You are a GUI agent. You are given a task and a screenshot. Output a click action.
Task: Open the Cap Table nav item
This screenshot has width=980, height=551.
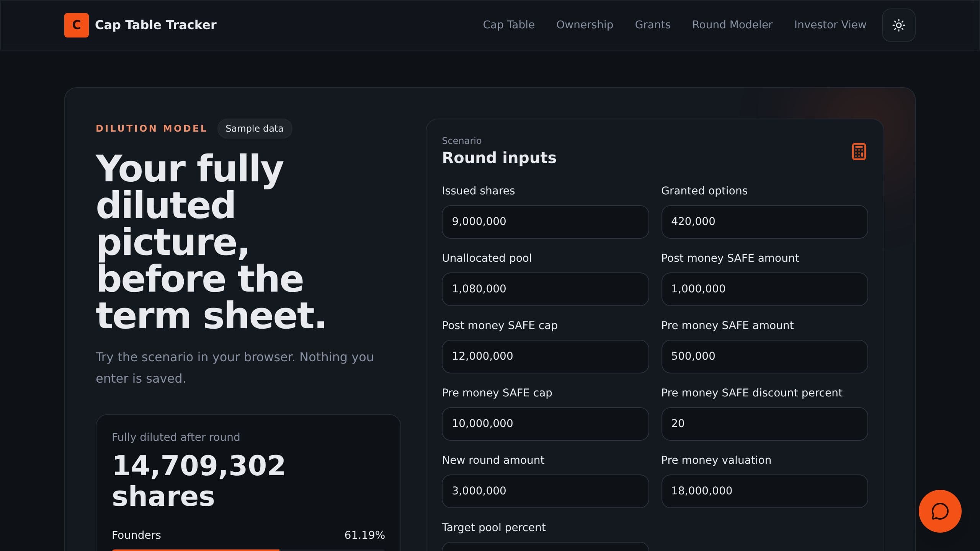(x=509, y=25)
